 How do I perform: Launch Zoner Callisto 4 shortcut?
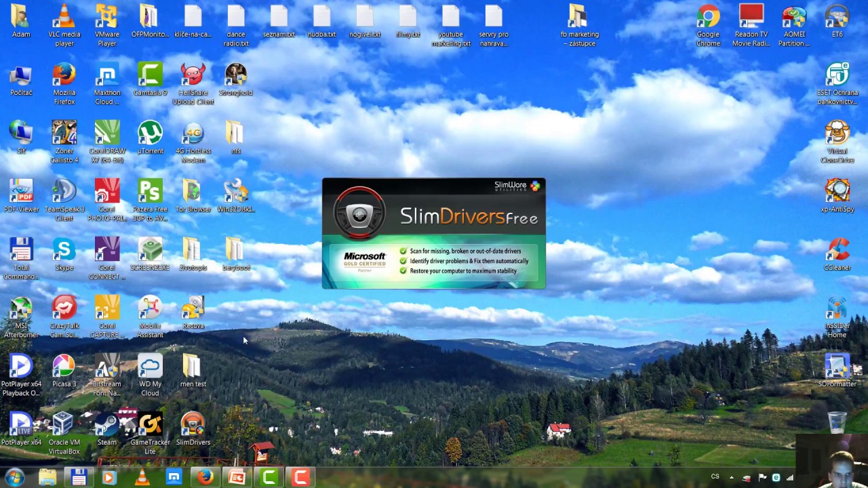pos(64,142)
